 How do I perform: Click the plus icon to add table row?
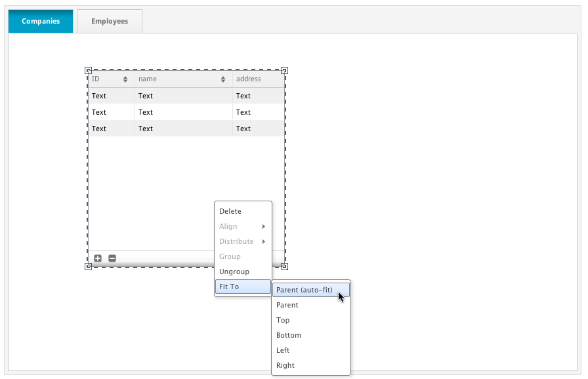point(98,258)
